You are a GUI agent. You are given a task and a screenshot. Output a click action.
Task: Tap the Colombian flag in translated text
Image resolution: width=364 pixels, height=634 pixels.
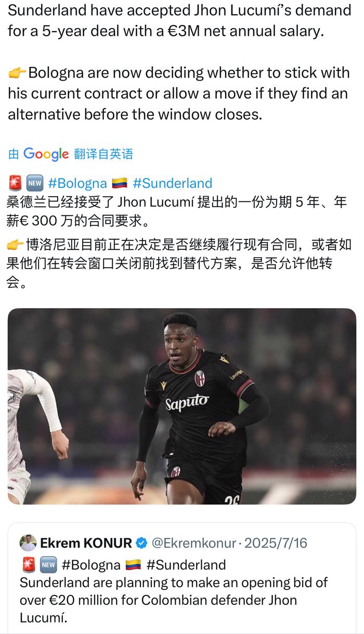tap(120, 183)
